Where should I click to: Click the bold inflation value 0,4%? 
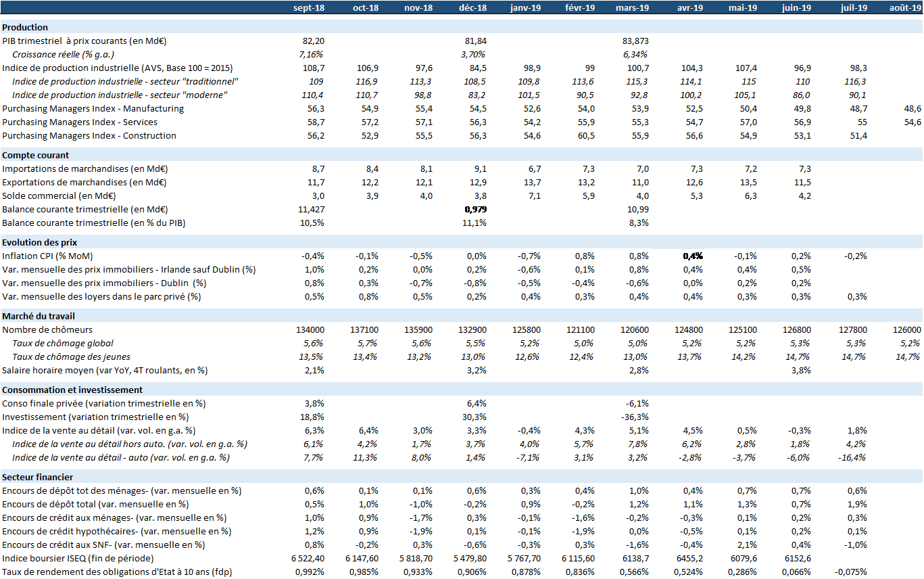693,256
